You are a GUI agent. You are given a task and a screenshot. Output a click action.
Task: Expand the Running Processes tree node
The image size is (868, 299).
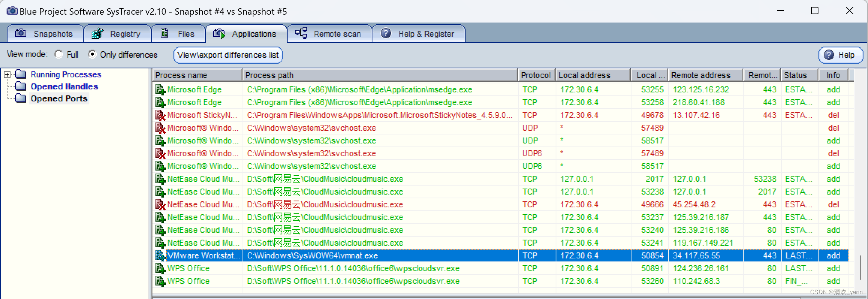point(7,75)
